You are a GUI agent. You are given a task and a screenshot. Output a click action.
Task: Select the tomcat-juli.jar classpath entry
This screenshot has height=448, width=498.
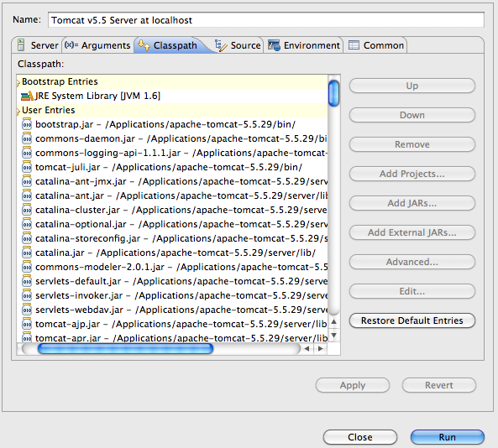click(172, 167)
